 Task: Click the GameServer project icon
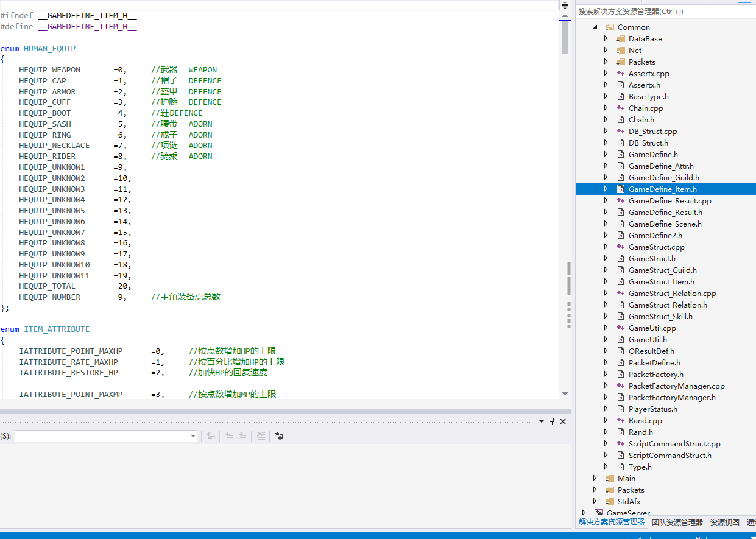point(599,513)
